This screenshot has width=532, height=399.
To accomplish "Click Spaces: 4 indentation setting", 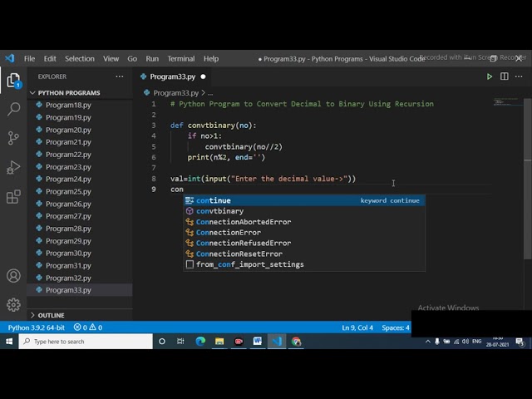I will pyautogui.click(x=396, y=328).
